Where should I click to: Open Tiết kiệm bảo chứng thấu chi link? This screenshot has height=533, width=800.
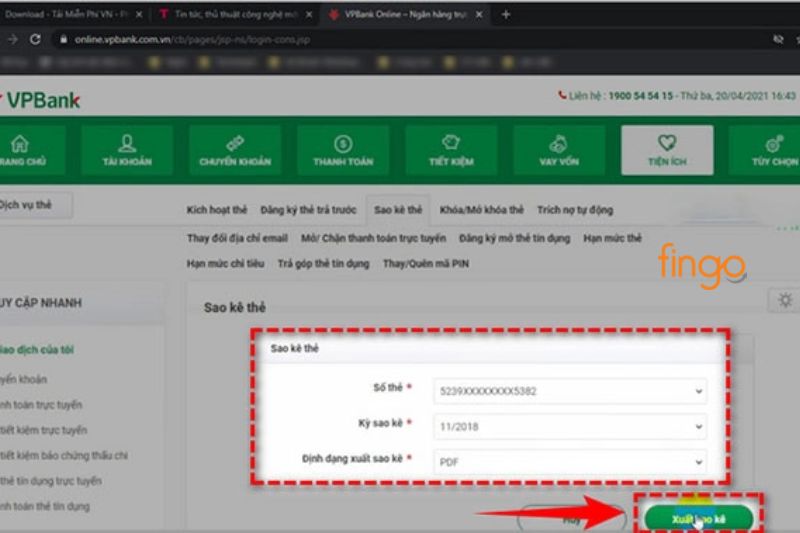(64, 455)
